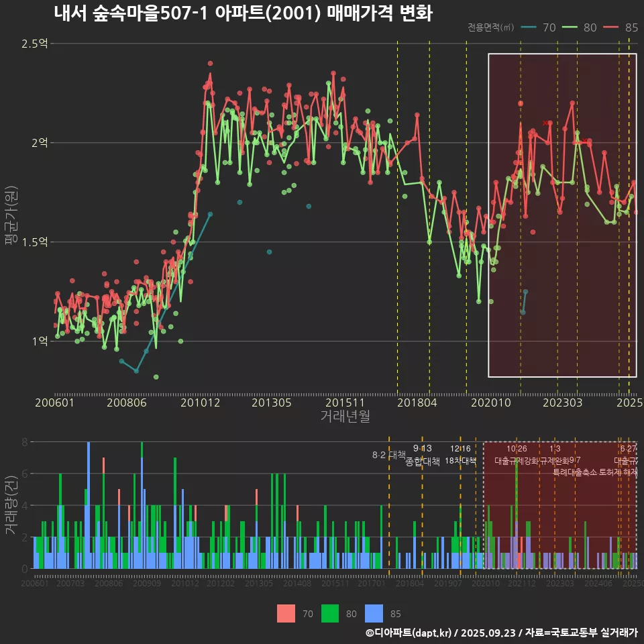Click the 6.27 annotation label
This screenshot has height=644, width=644.
click(x=629, y=449)
